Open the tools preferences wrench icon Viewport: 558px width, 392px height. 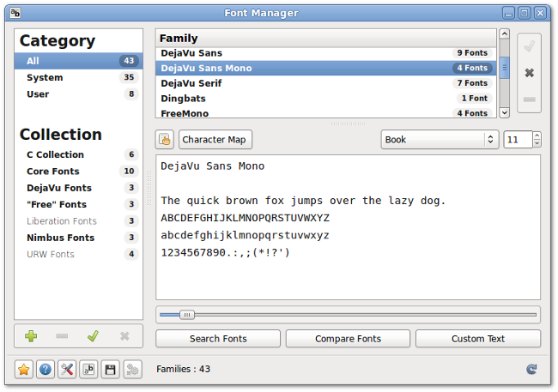(x=67, y=370)
